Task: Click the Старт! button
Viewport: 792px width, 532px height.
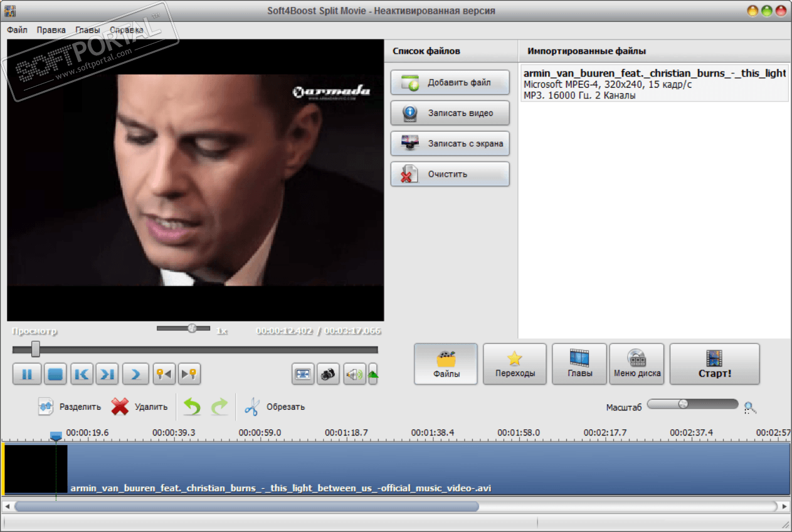Action: click(x=714, y=364)
